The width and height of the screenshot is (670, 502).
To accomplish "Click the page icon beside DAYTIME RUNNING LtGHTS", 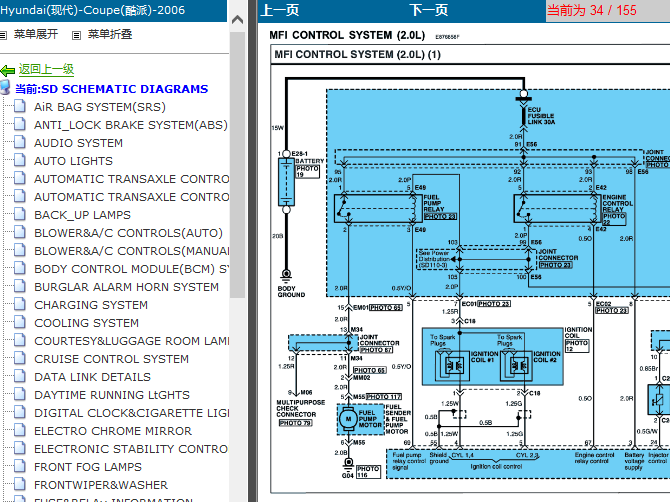I will pos(19,394).
